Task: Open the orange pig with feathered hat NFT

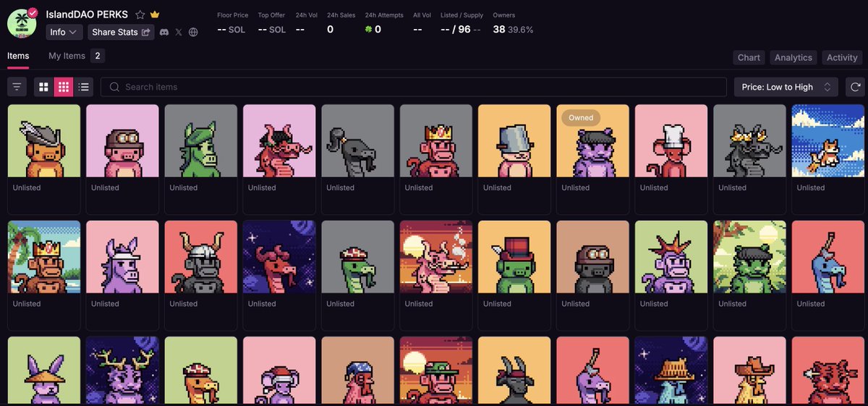Action: click(x=43, y=141)
